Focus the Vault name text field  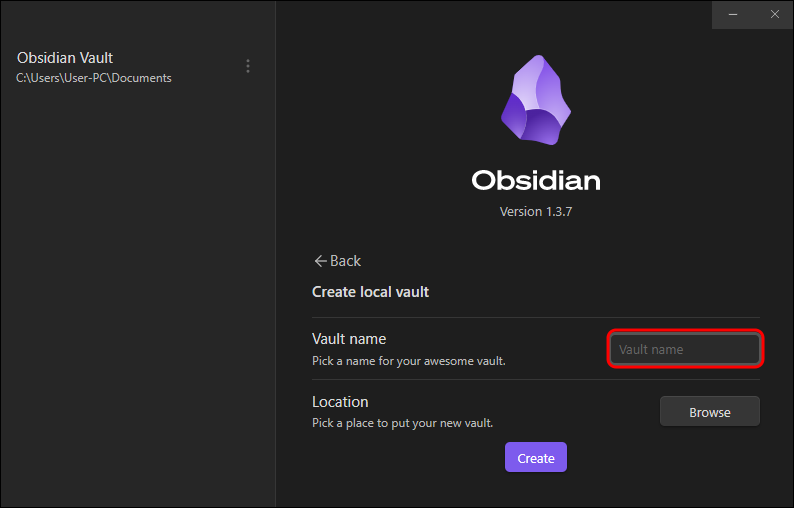(685, 349)
